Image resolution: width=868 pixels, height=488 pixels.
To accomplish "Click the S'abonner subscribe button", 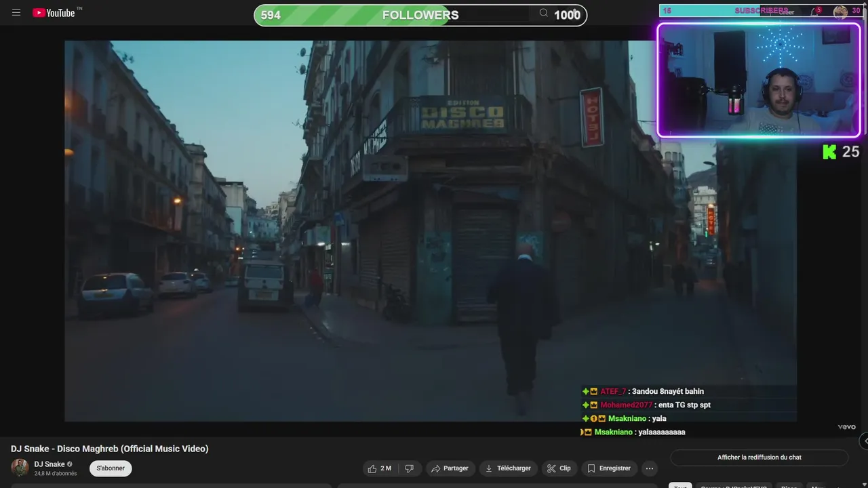I will coord(111,468).
